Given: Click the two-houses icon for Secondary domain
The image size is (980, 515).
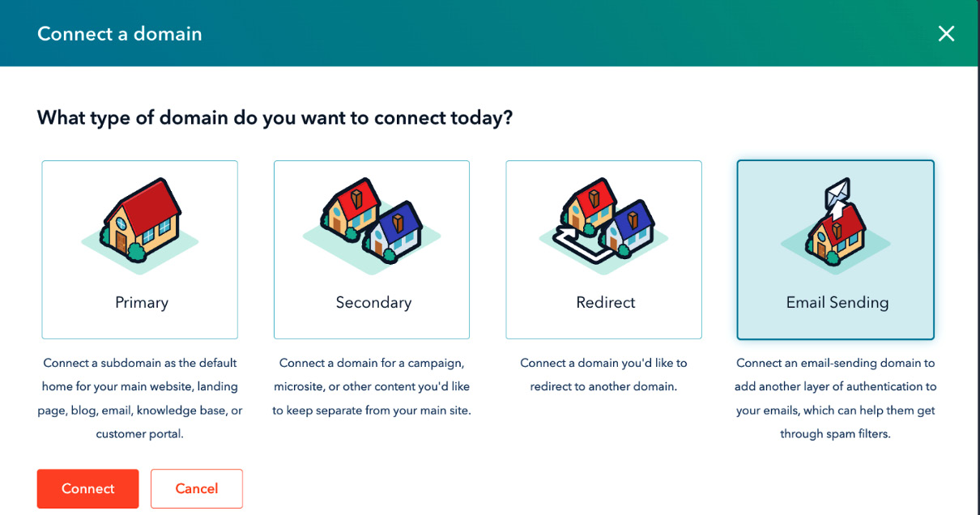Looking at the screenshot, I should [372, 220].
